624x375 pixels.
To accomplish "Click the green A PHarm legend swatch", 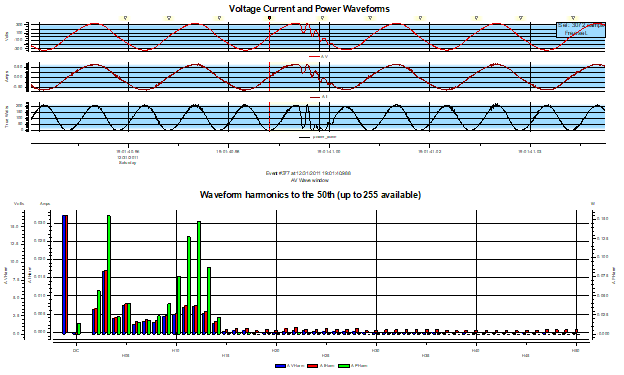I will (x=343, y=365).
